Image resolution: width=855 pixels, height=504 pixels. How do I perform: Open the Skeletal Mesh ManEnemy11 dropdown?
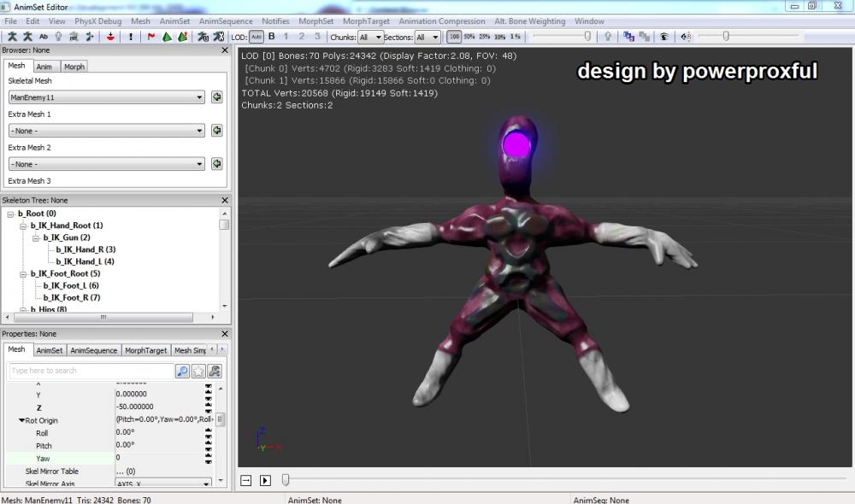pos(107,97)
